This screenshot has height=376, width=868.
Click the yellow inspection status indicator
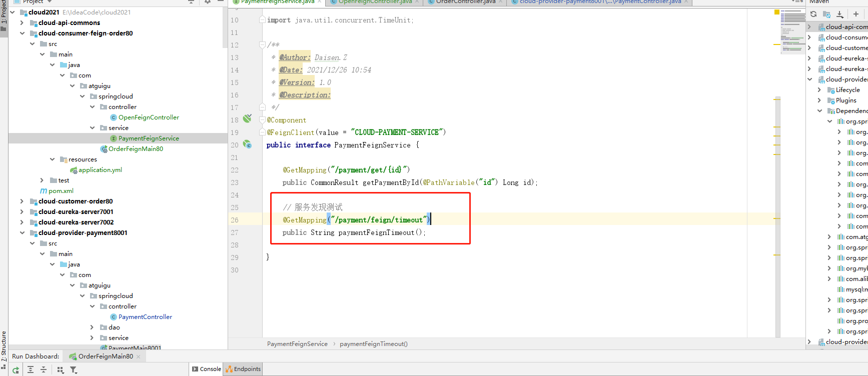tap(776, 12)
